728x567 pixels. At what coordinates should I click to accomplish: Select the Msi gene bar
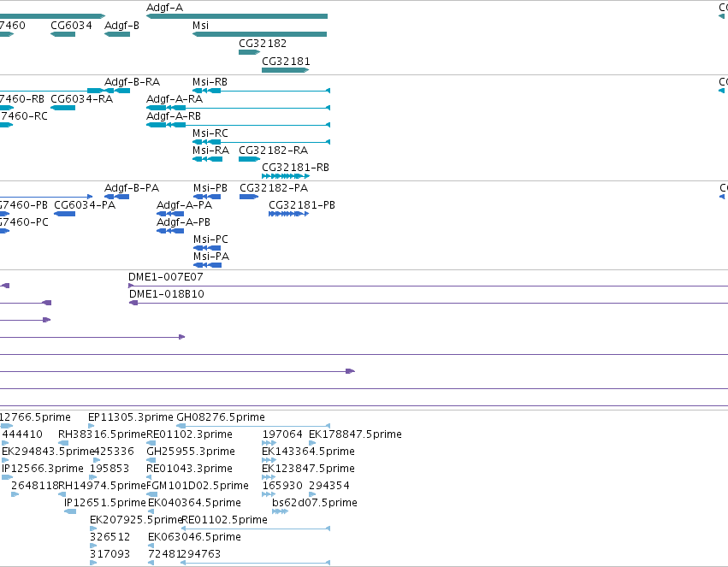click(259, 34)
